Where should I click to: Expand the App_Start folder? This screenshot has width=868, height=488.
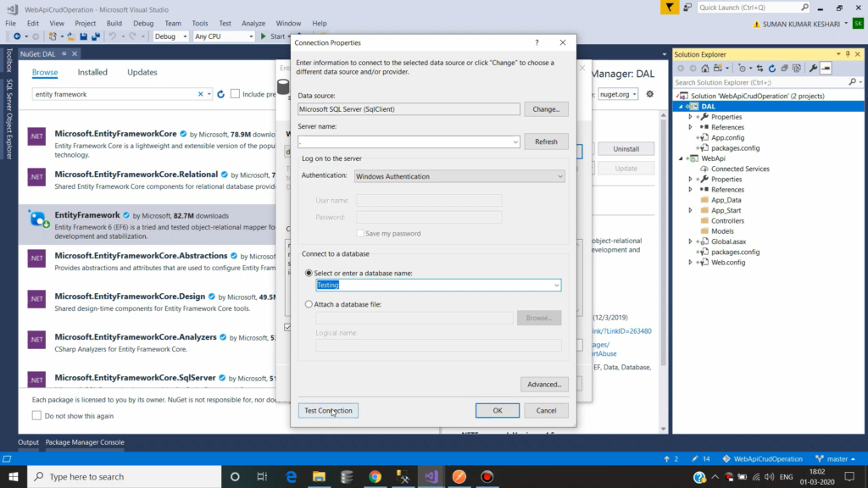point(690,210)
